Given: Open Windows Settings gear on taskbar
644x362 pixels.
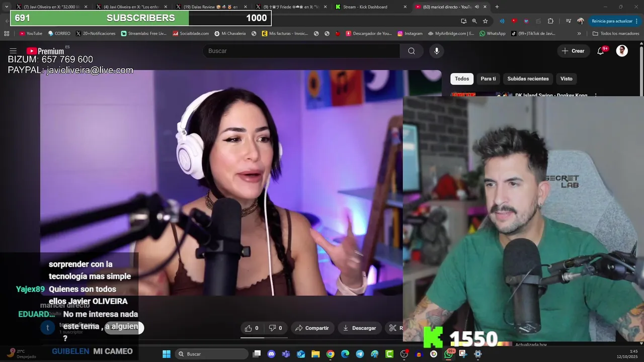Looking at the screenshot, I should (478, 354).
